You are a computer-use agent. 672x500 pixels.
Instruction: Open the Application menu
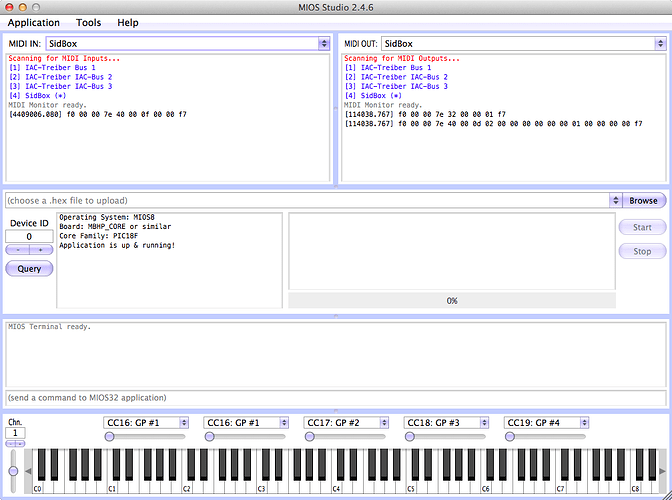33,23
